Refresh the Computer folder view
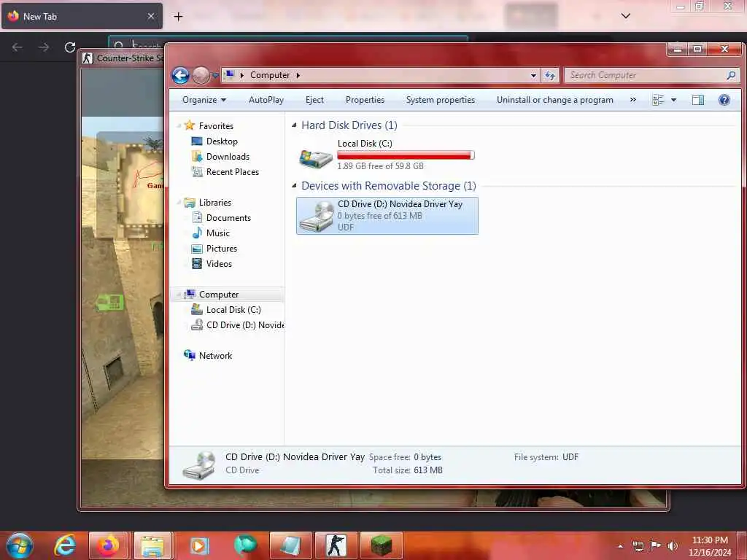The image size is (747, 560). [550, 75]
